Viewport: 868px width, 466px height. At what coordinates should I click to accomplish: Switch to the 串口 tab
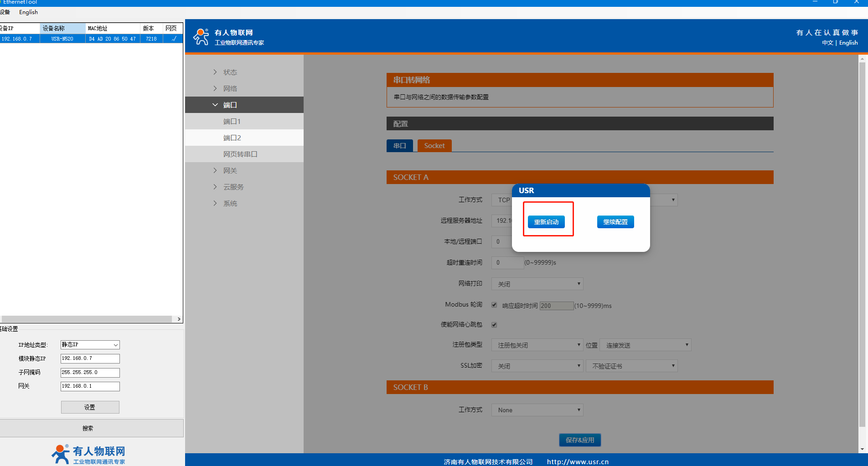[399, 146]
